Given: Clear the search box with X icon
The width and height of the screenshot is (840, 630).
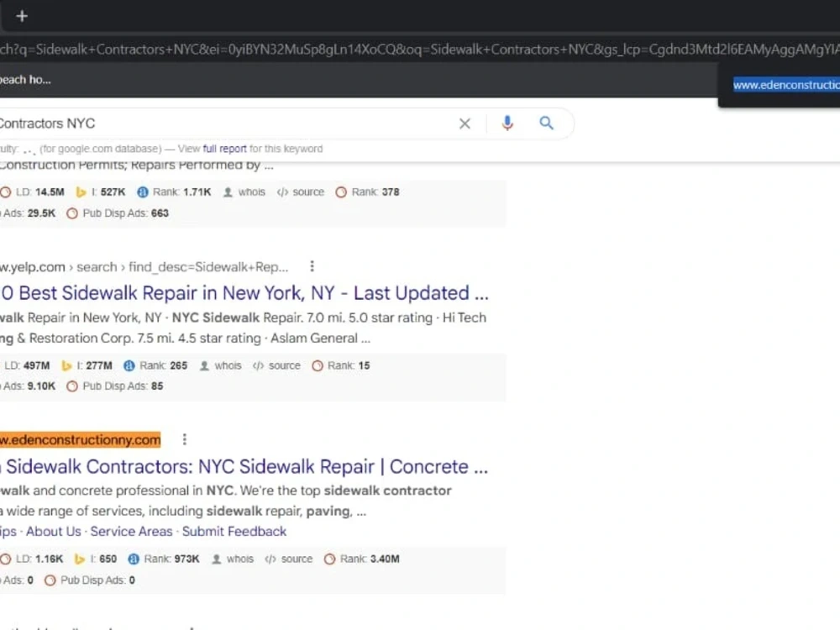Looking at the screenshot, I should (465, 123).
